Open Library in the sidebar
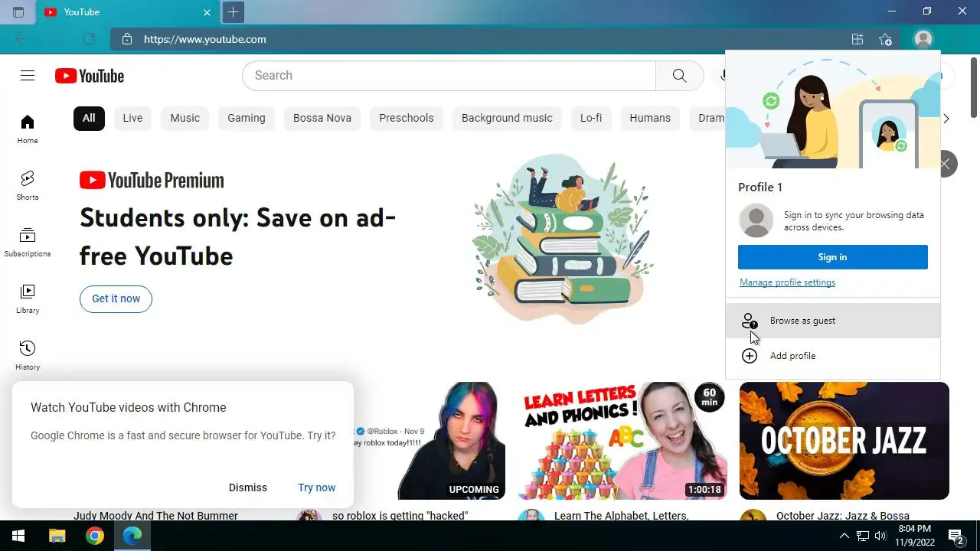The image size is (980, 551). point(28,298)
